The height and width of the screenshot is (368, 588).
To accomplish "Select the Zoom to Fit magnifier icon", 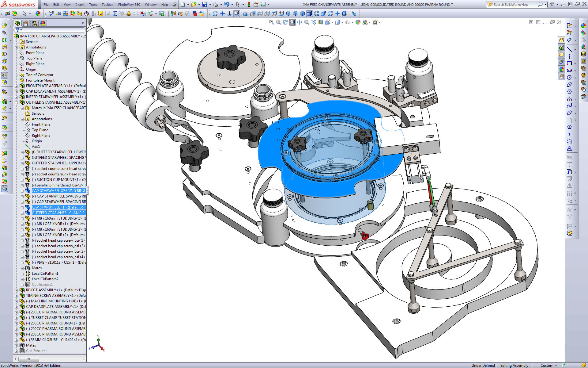I will point(271,22).
